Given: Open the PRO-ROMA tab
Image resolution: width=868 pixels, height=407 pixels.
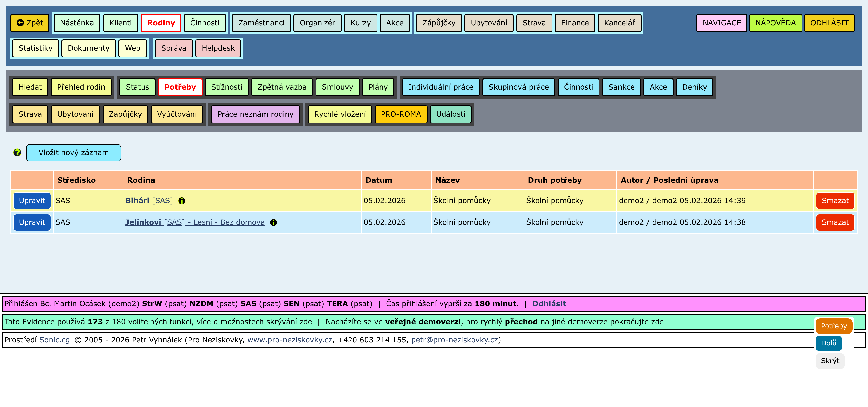Looking at the screenshot, I should coord(401,114).
